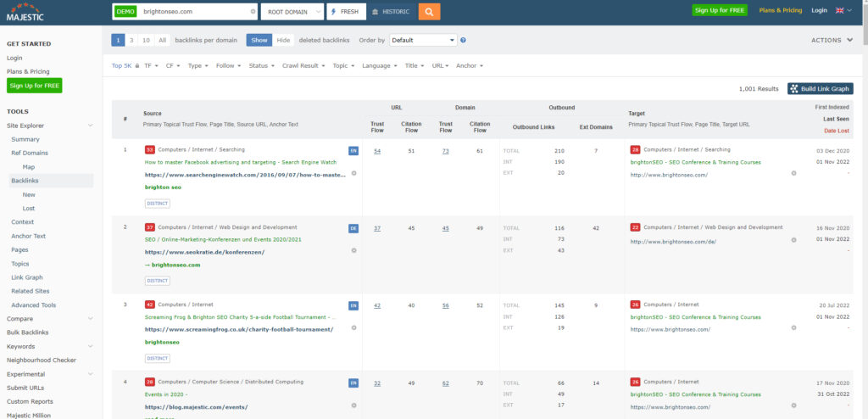Hide deleted backlinks
The width and height of the screenshot is (868, 419).
point(283,40)
